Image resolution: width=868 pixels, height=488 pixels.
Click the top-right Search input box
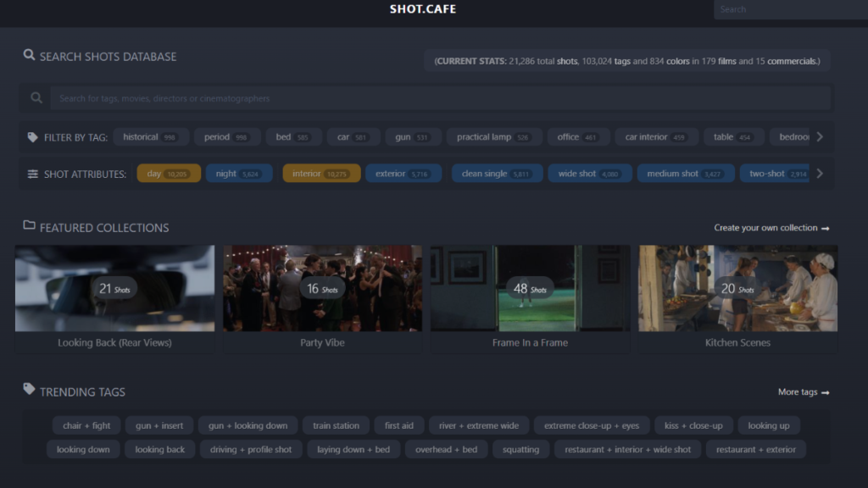point(788,9)
